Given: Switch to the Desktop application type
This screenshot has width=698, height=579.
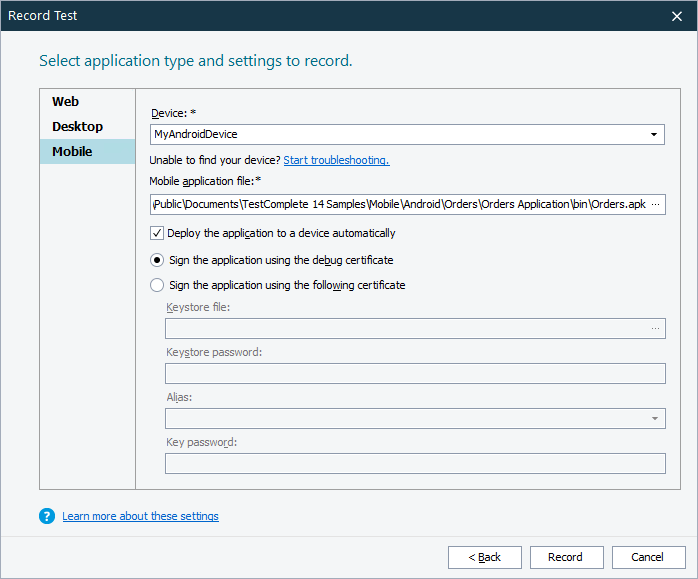Looking at the screenshot, I should pos(78,127).
